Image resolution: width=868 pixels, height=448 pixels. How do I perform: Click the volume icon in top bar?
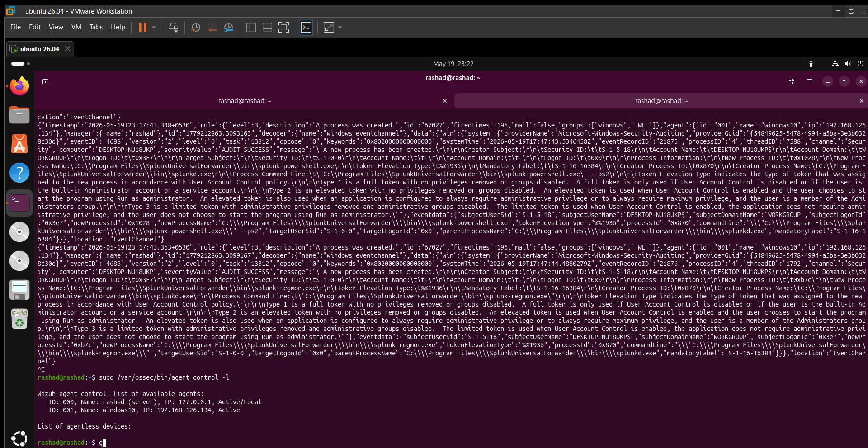pyautogui.click(x=848, y=64)
